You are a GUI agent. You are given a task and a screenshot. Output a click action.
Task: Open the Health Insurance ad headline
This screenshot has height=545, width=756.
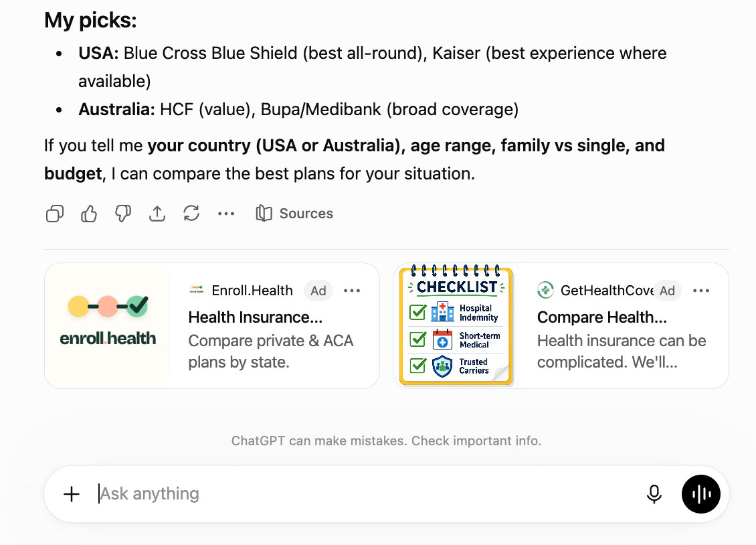pyautogui.click(x=256, y=317)
